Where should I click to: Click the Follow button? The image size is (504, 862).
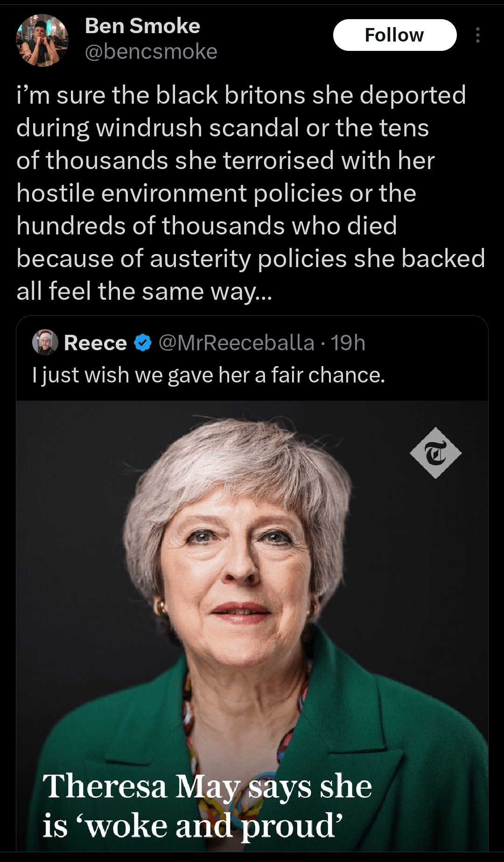394,35
